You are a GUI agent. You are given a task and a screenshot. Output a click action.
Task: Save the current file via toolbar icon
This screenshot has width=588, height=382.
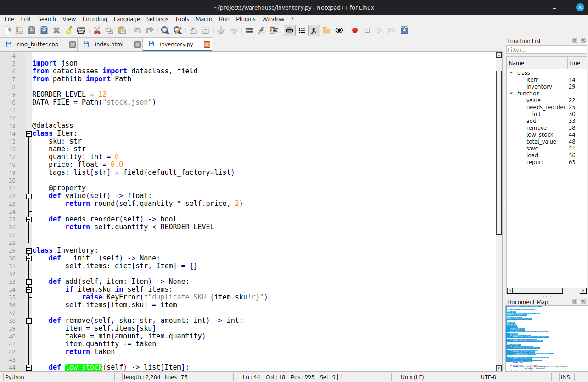(x=32, y=30)
